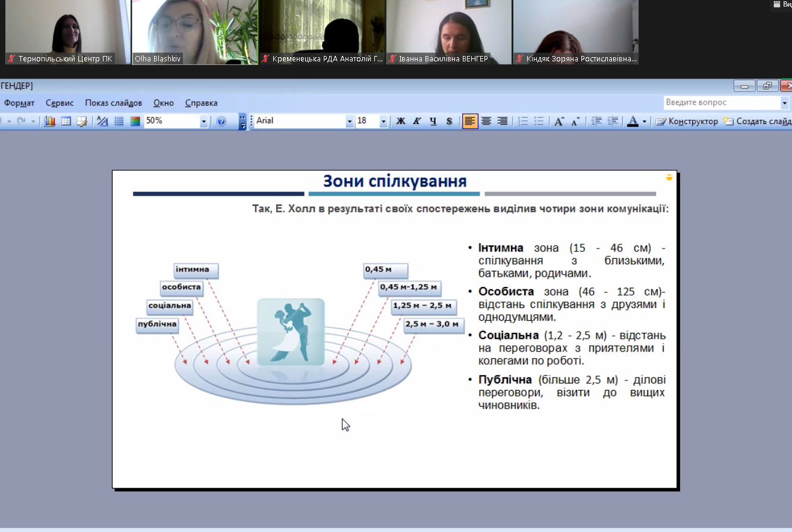This screenshot has height=532, width=792.
Task: Open the 'Введите вопрос' dropdown arrow
Action: (784, 103)
